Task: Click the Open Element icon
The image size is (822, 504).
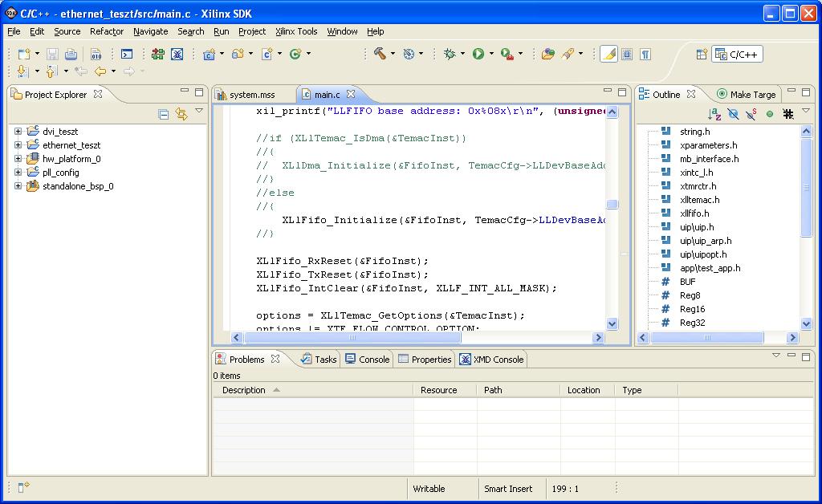Action: [548, 54]
